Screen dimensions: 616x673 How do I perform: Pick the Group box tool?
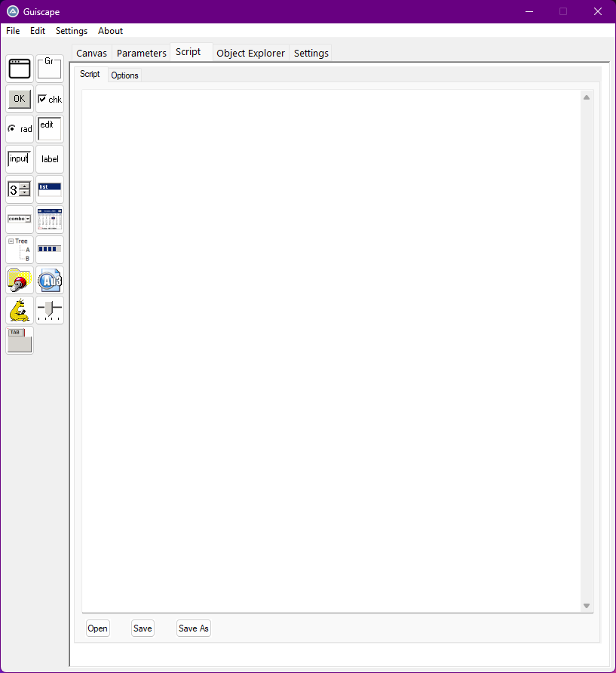tap(50, 69)
